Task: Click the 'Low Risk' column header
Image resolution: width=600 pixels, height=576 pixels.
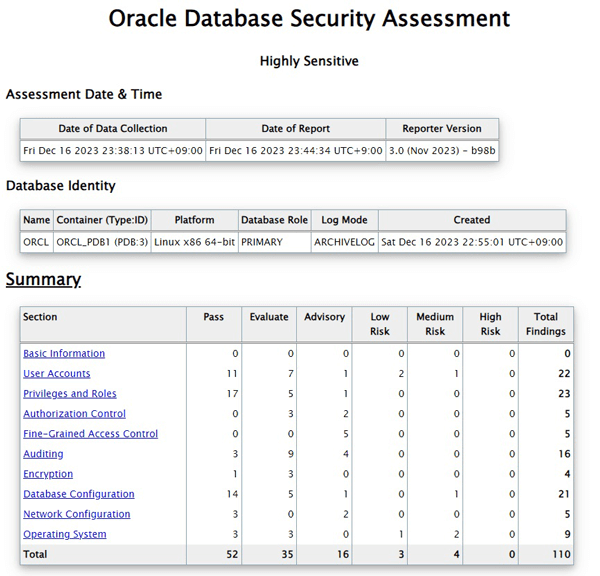Action: click(380, 324)
